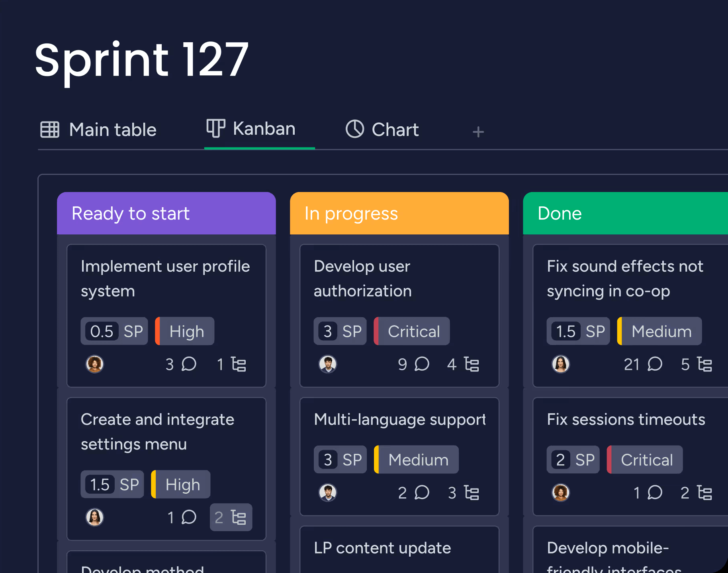Open the Fix sessions timeouts card title
Viewport: 728px width, 573px height.
tap(625, 420)
